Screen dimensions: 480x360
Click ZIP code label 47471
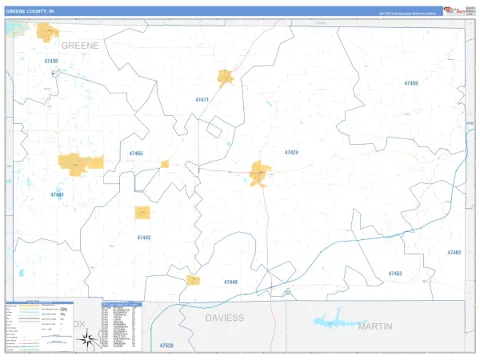point(202,100)
